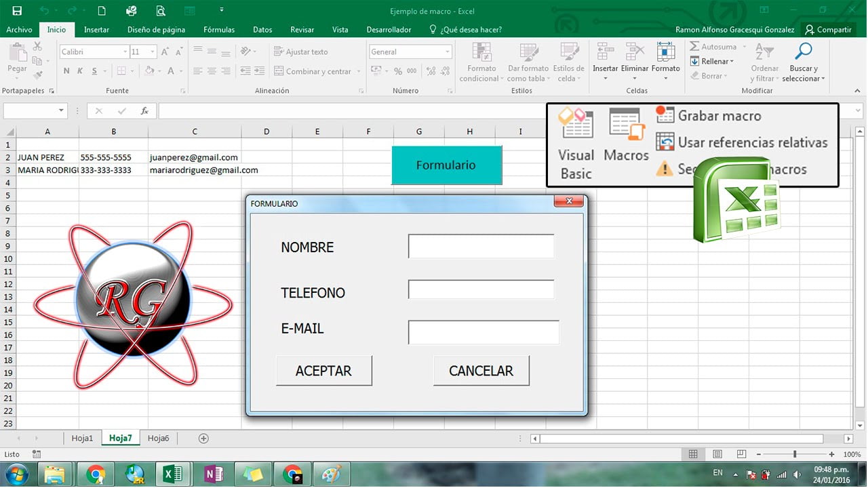Open the General number format dropdown
Screen dimensions: 868x488
[448, 52]
